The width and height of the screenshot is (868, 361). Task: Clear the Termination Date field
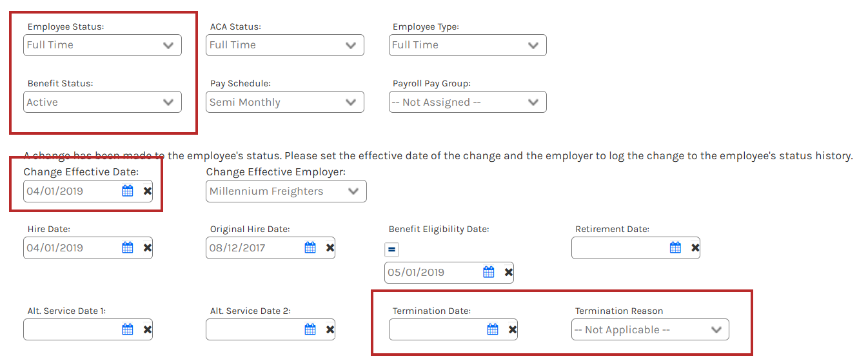tap(513, 329)
